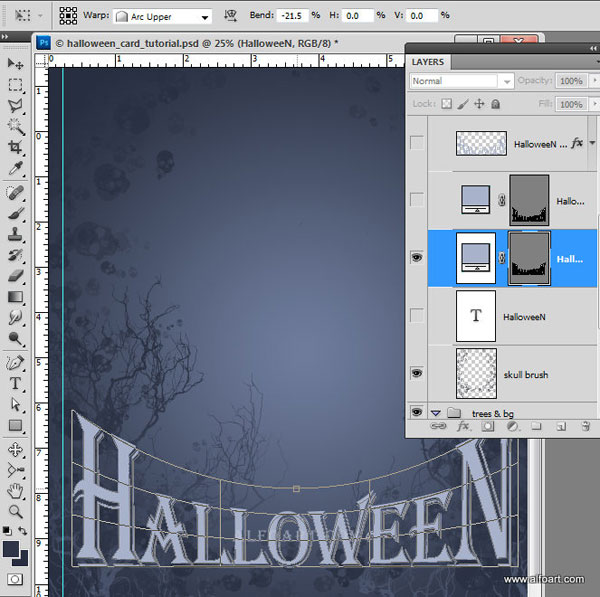Select the Eyedropper tool

click(x=15, y=168)
